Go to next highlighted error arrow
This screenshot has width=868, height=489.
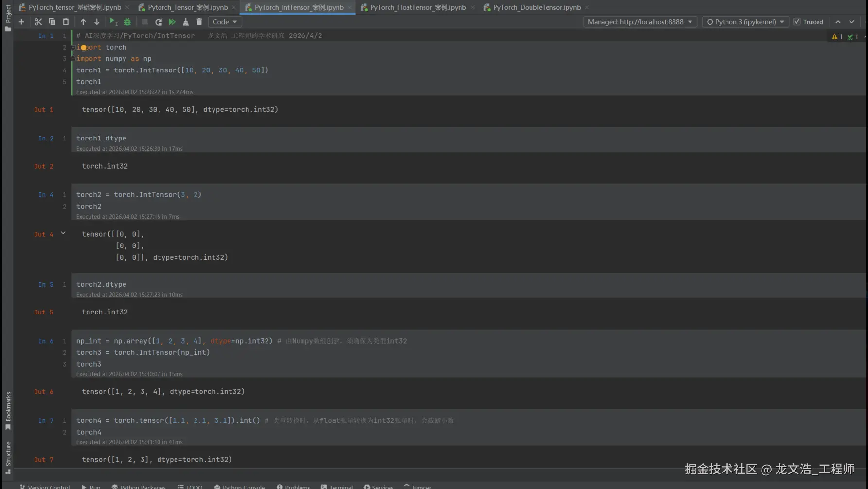pyautogui.click(x=851, y=22)
